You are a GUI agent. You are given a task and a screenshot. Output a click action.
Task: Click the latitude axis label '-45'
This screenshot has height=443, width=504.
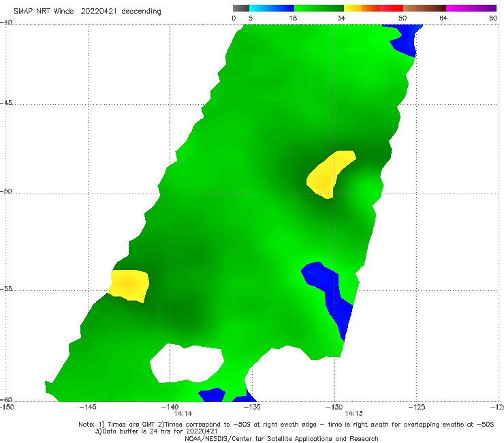tap(6, 103)
